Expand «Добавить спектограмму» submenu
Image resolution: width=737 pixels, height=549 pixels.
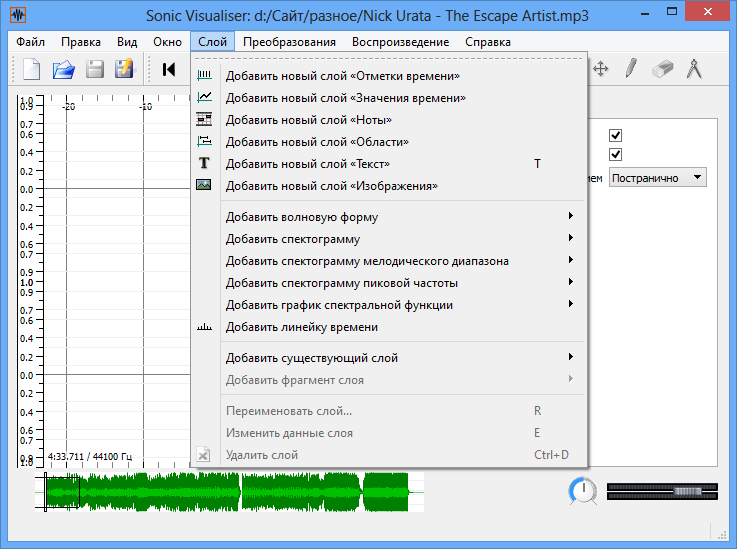tap(389, 239)
